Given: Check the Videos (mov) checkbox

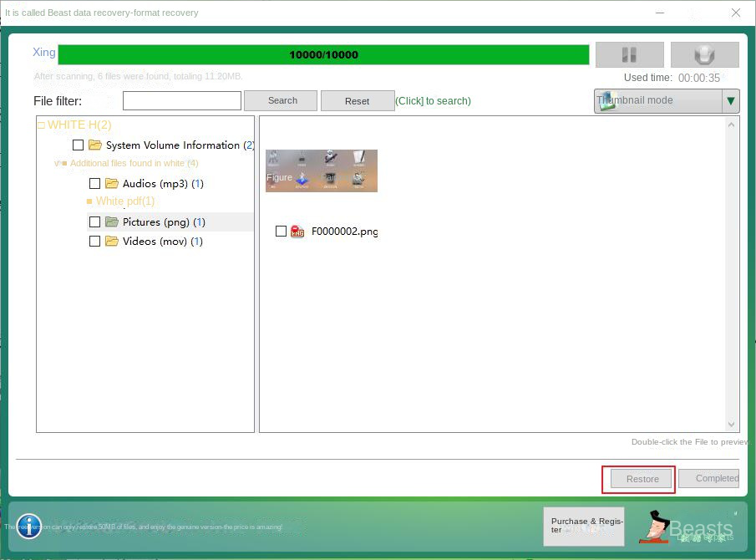Looking at the screenshot, I should (94, 241).
